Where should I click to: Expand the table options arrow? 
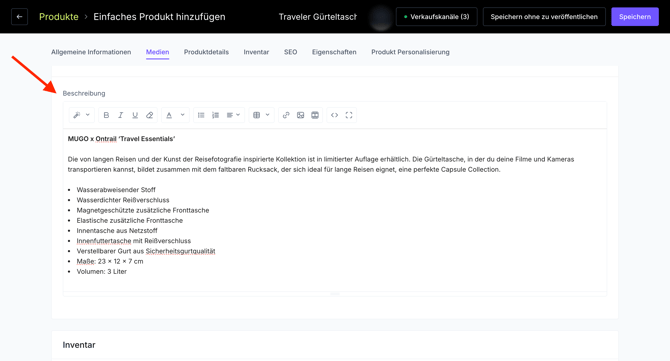[267, 115]
